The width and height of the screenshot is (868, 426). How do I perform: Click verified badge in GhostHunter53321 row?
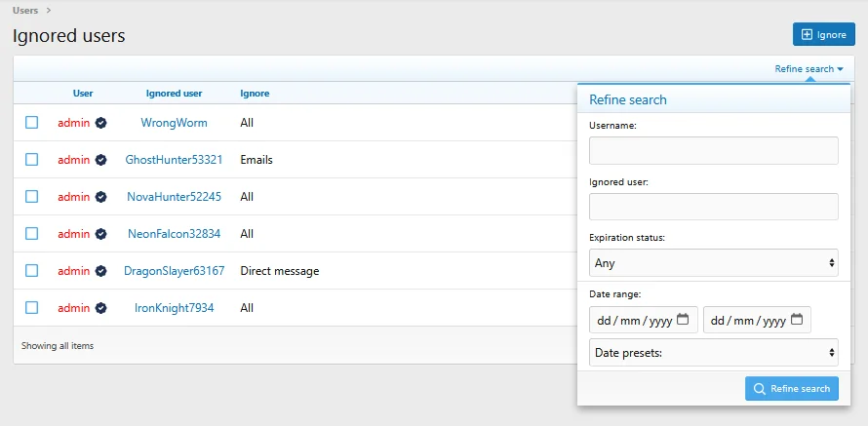[x=100, y=160]
